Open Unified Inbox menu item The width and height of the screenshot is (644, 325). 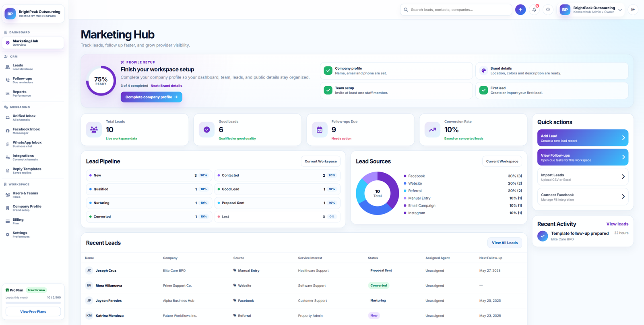pos(33,118)
